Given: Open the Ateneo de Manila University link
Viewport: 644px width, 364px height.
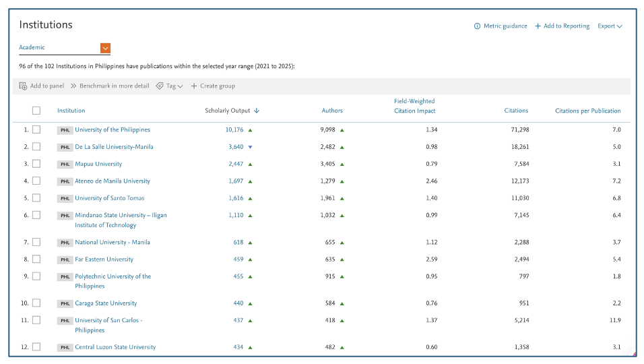Looking at the screenshot, I should pos(112,181).
